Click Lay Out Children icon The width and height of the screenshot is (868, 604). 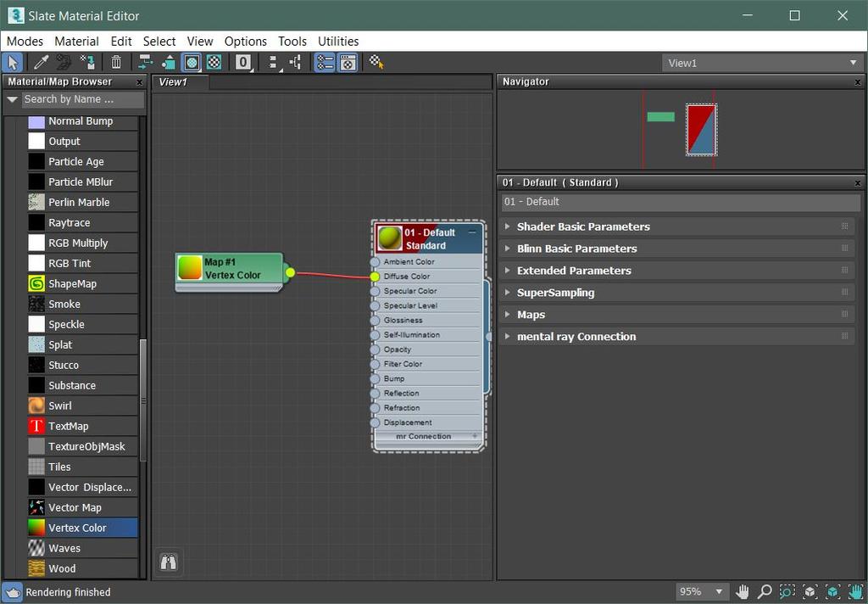pos(296,63)
